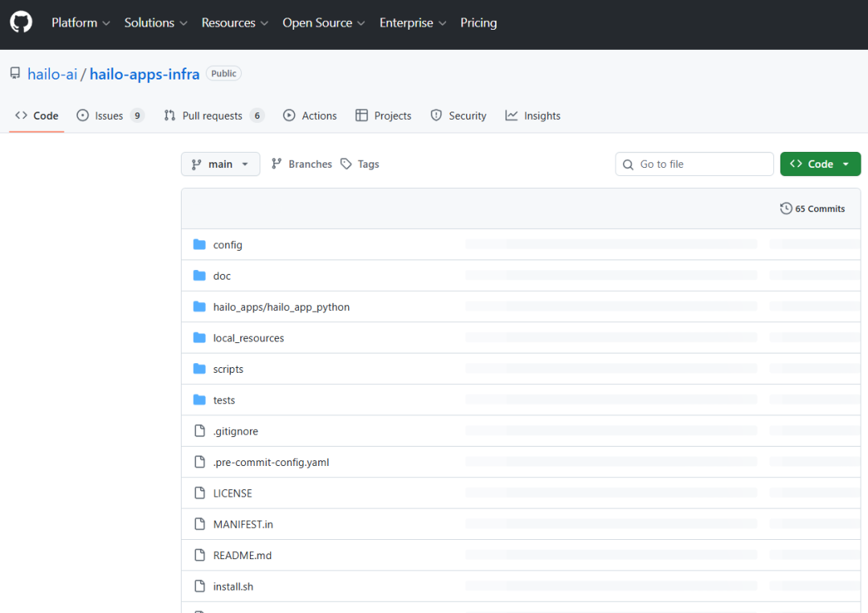Open the main branch selector dropdown
This screenshot has height=613, width=868.
coord(220,164)
